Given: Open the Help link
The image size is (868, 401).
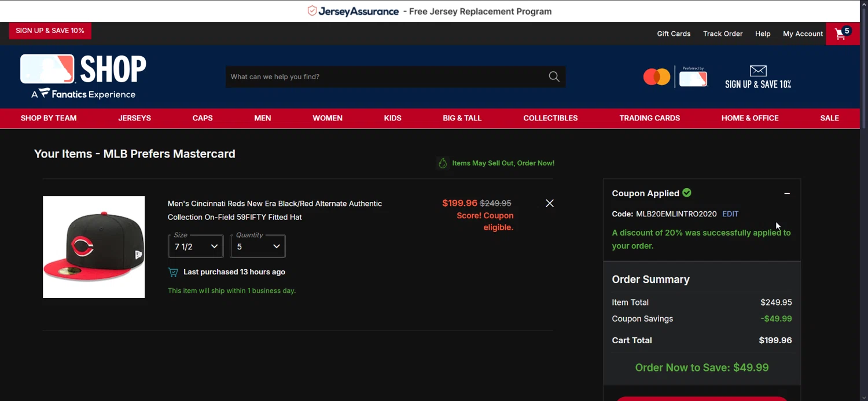Looking at the screenshot, I should (x=763, y=34).
